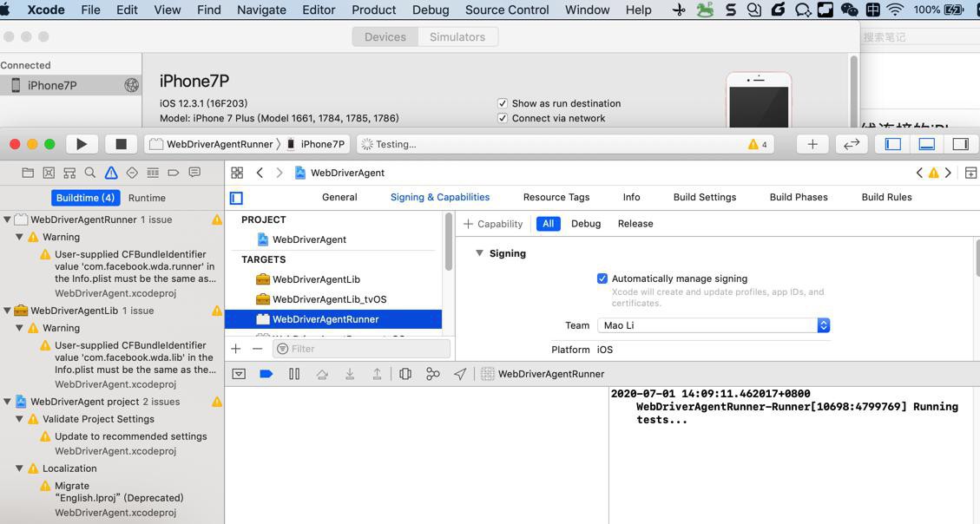Click the Simulate Location arrow icon
This screenshot has height=524, width=980.
click(460, 374)
